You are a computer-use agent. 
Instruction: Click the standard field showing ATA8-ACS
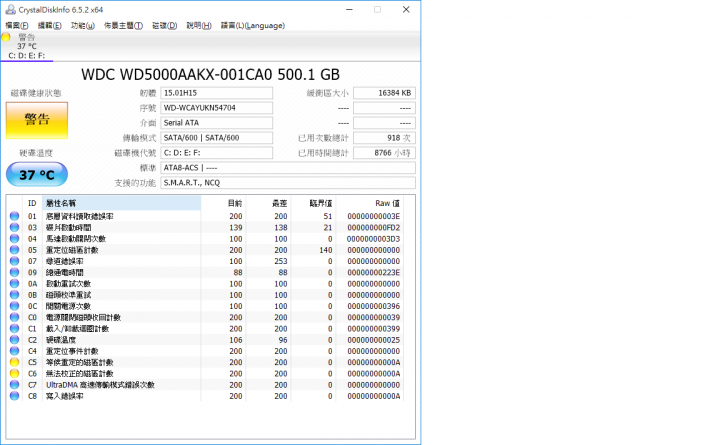coord(288,168)
